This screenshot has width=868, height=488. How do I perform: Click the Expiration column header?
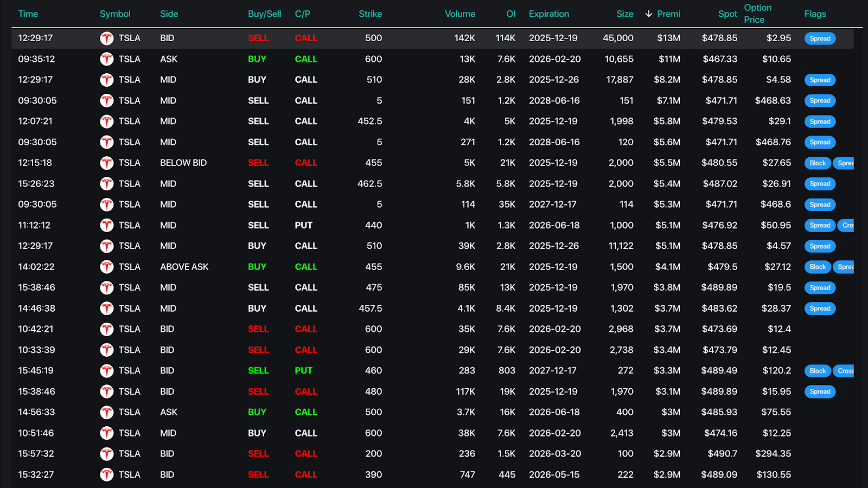(x=548, y=14)
